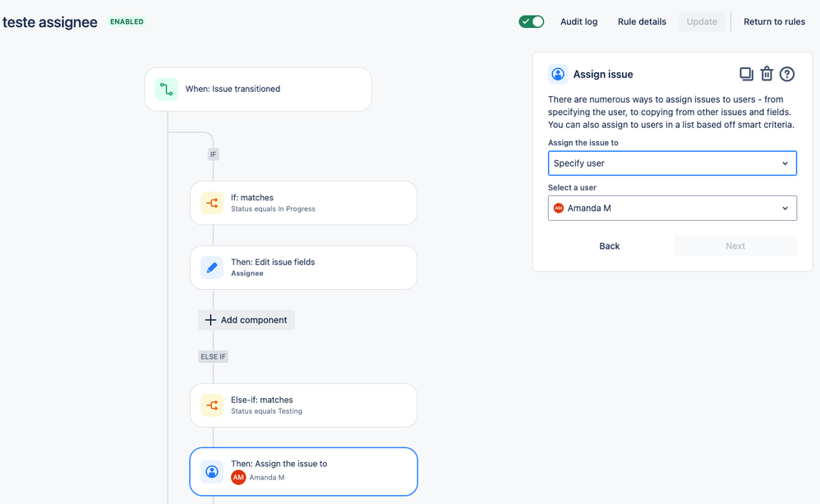Delete the Assign issue component with trash icon

coord(767,74)
